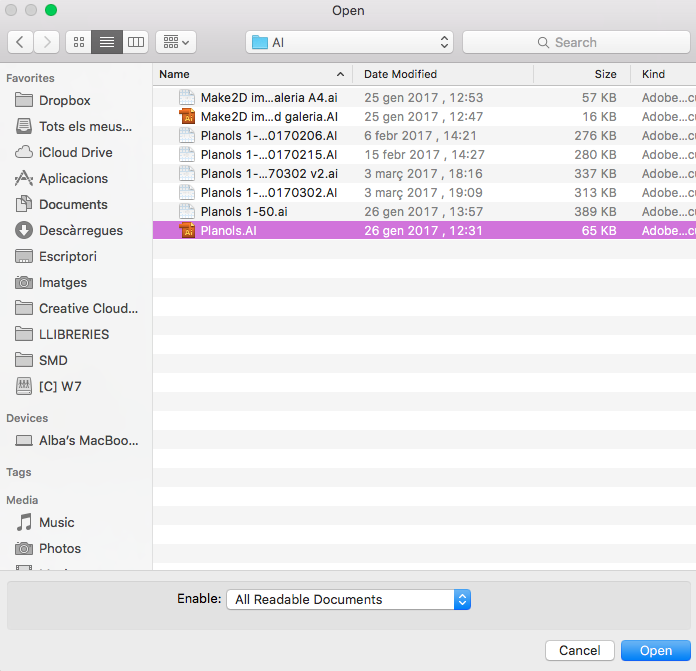This screenshot has width=696, height=671.
Task: Cancel the Open dialog
Action: [579, 651]
